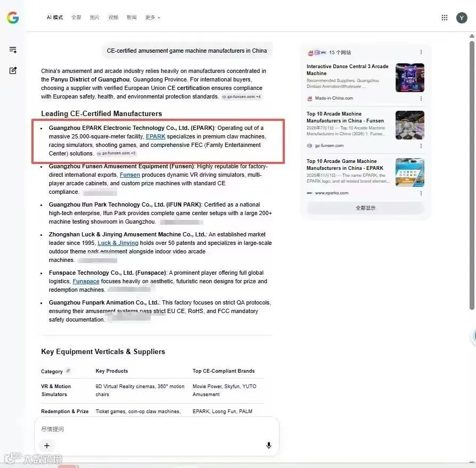Open the Funspace hyperlink
Image resolution: width=476 pixels, height=468 pixels.
[86, 281]
